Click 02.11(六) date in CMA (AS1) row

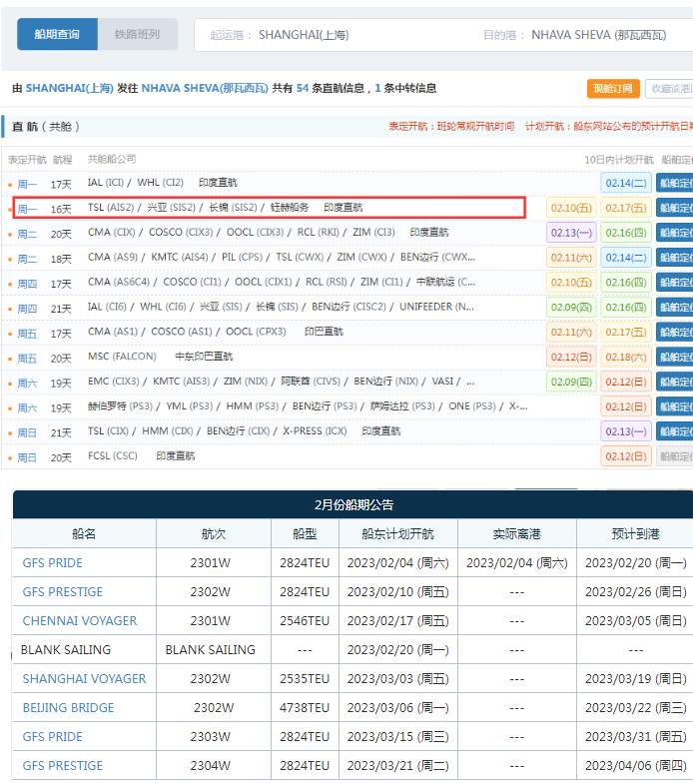pos(571,332)
